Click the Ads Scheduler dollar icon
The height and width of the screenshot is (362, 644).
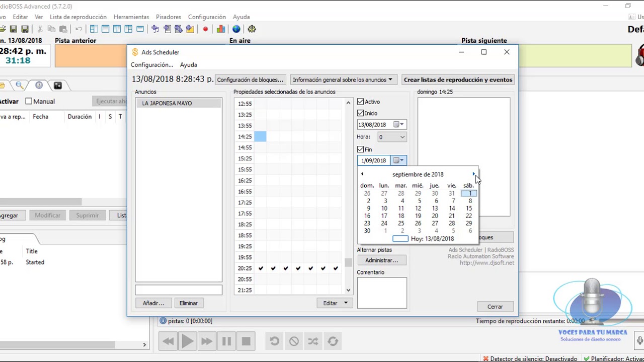pos(135,52)
